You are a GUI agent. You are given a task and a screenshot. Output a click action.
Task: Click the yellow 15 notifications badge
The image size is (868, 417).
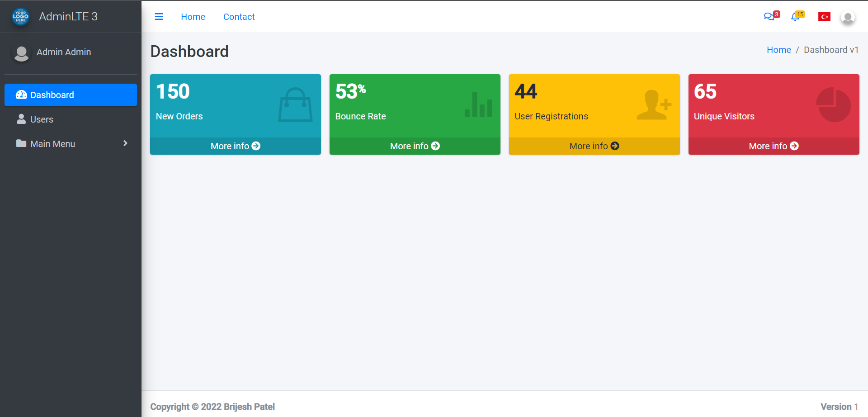[800, 14]
